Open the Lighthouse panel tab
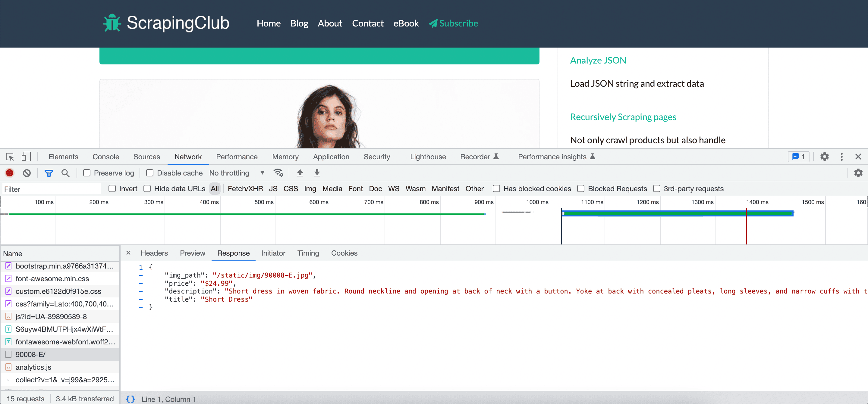 click(428, 157)
